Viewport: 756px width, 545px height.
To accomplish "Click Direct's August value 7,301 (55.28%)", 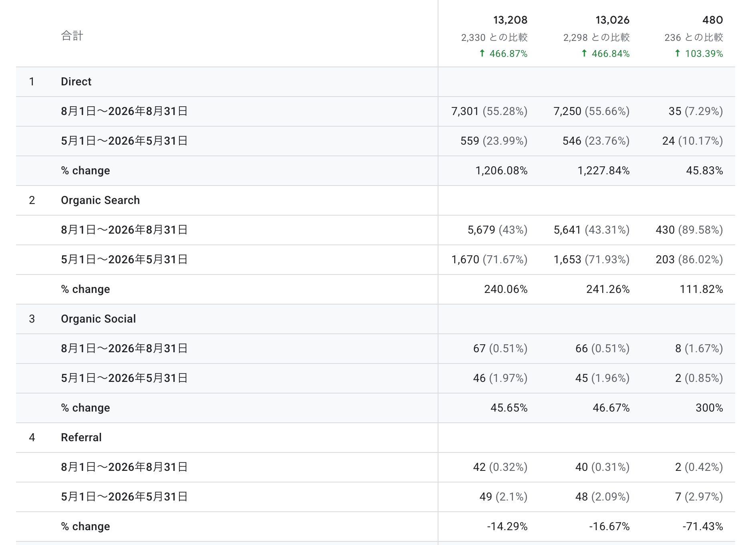I will [489, 111].
